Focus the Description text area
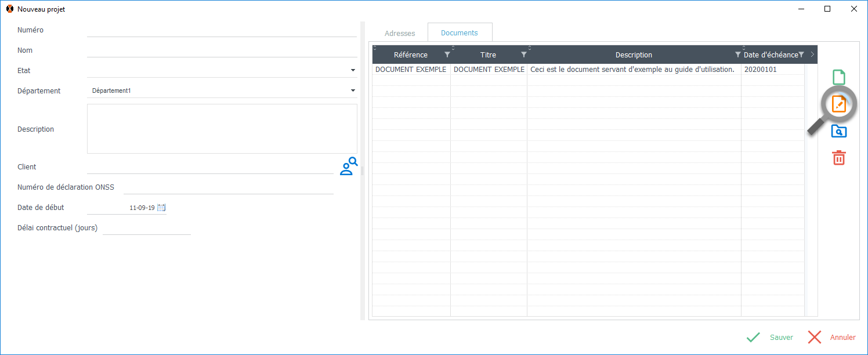 click(x=222, y=129)
